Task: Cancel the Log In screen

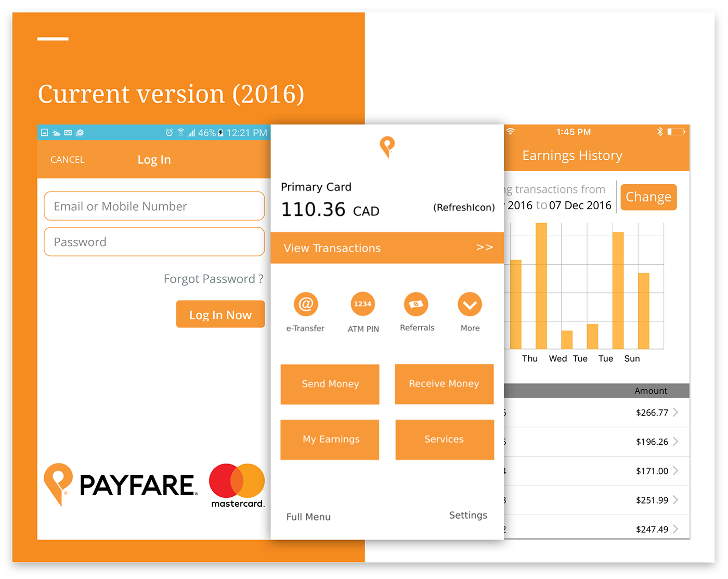Action: pos(67,160)
